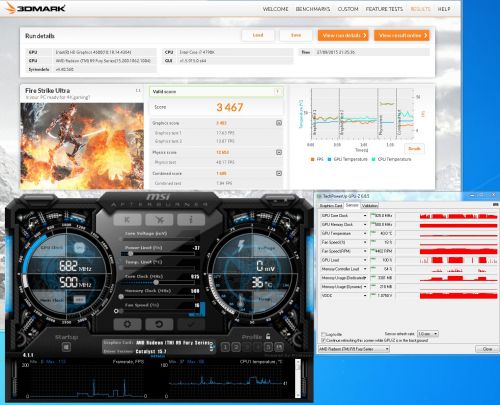This screenshot has height=405, width=500.
Task: Toggle FPS legend in 3DMark chart
Action: point(317,159)
